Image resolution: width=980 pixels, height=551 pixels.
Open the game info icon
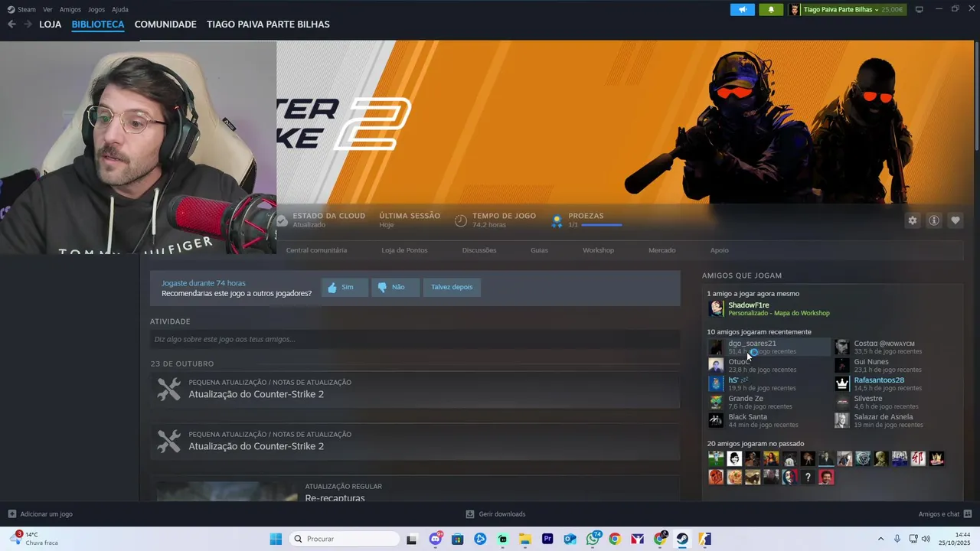(934, 220)
